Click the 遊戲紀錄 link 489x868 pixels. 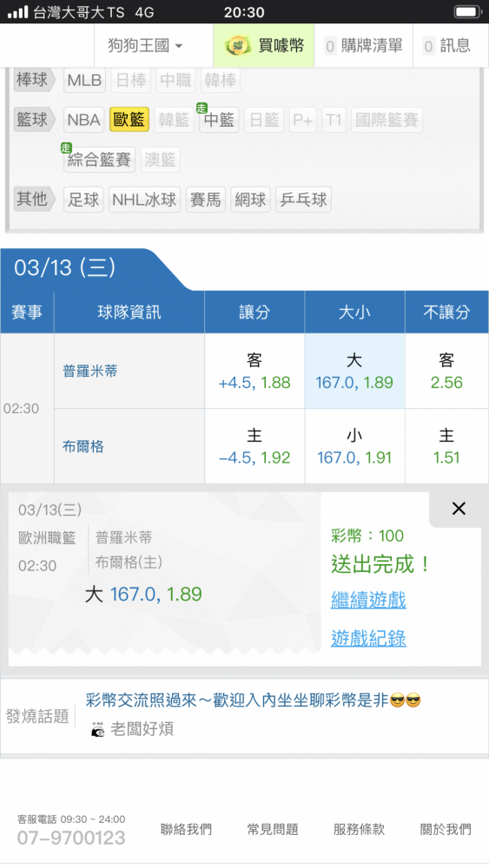pyautogui.click(x=369, y=638)
